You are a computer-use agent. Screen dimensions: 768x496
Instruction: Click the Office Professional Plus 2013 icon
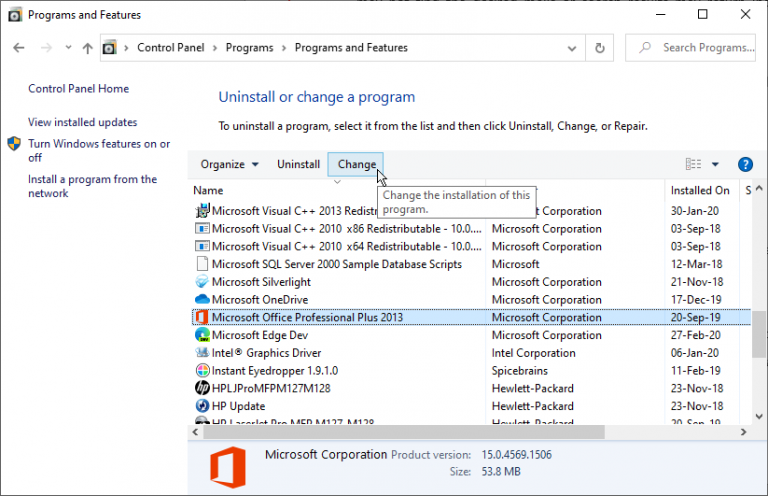click(202, 317)
